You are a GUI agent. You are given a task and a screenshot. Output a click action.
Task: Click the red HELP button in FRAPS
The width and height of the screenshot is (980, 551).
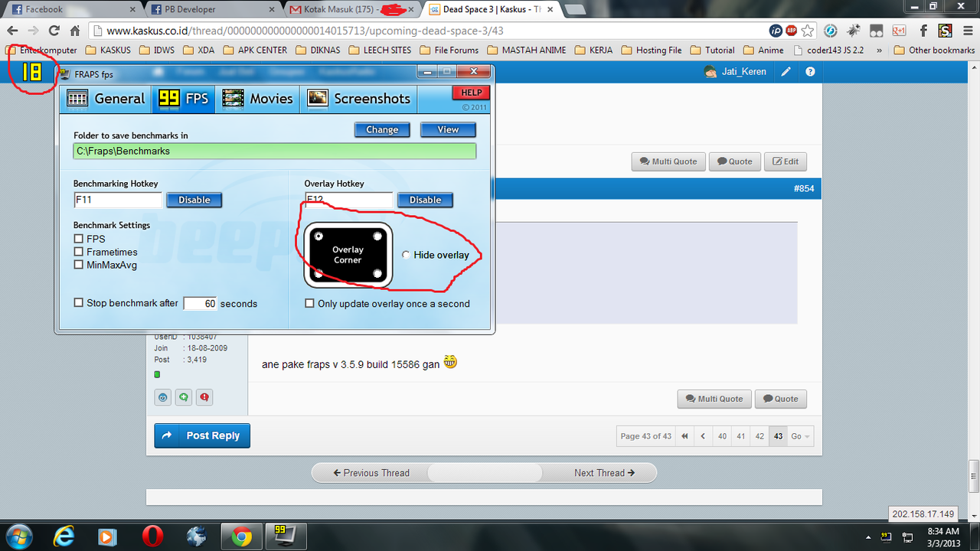[x=471, y=93]
